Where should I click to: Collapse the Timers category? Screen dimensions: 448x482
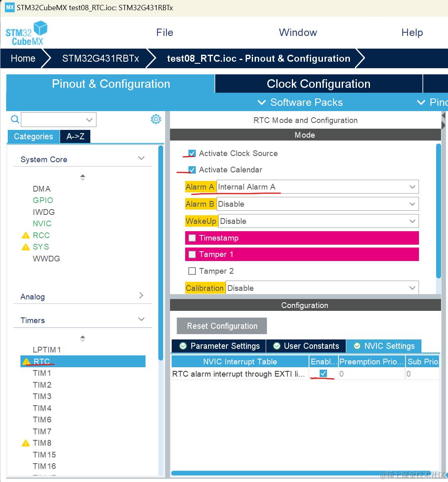tap(141, 319)
